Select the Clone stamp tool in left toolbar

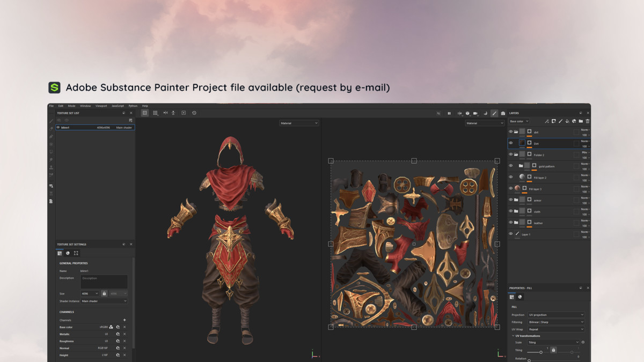(52, 167)
